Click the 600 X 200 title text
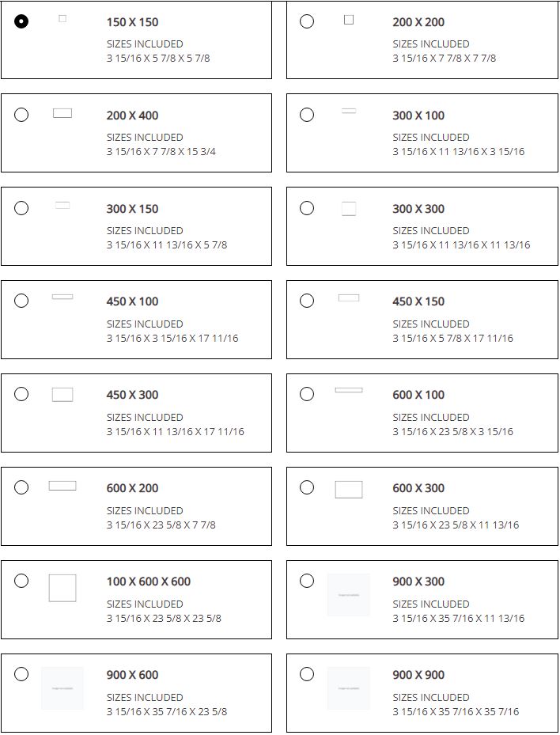Screen dimensions: 560x735 point(132,488)
